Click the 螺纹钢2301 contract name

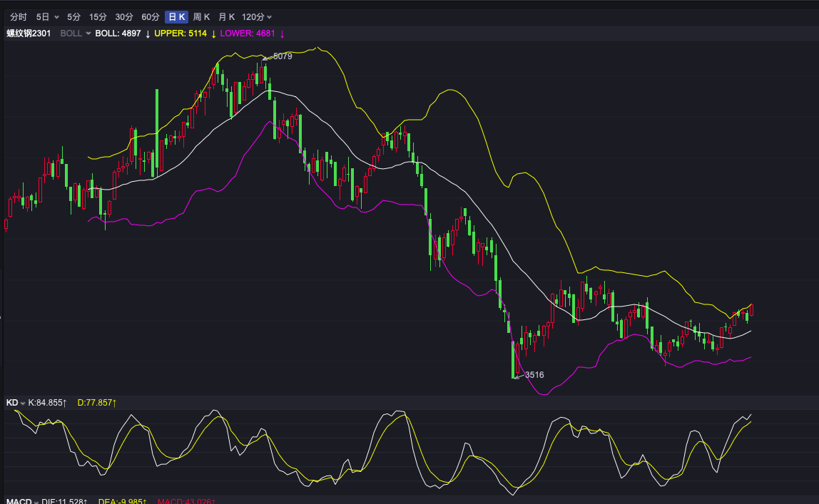click(29, 34)
